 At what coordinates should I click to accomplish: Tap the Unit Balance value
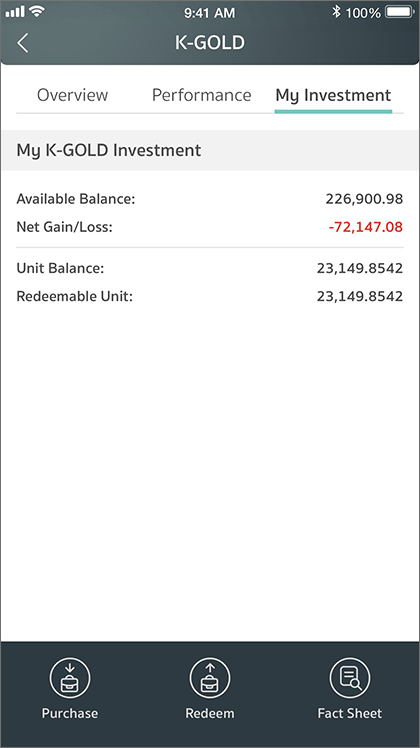(360, 268)
